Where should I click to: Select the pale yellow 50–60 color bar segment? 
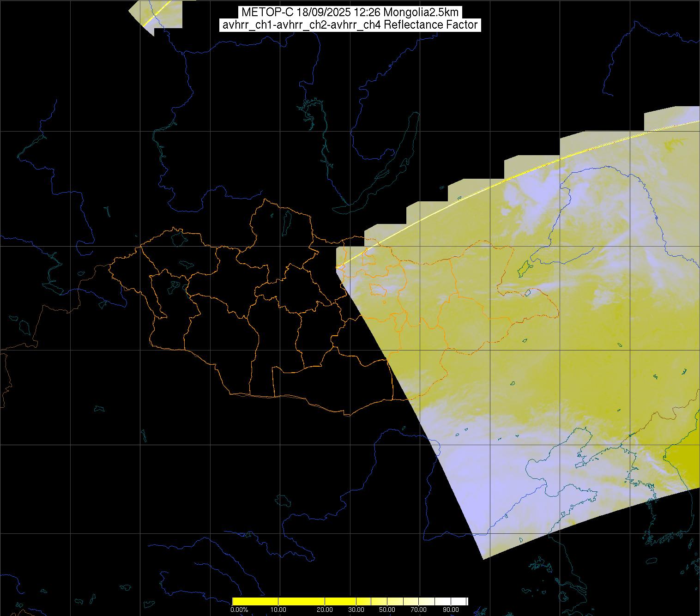395,601
